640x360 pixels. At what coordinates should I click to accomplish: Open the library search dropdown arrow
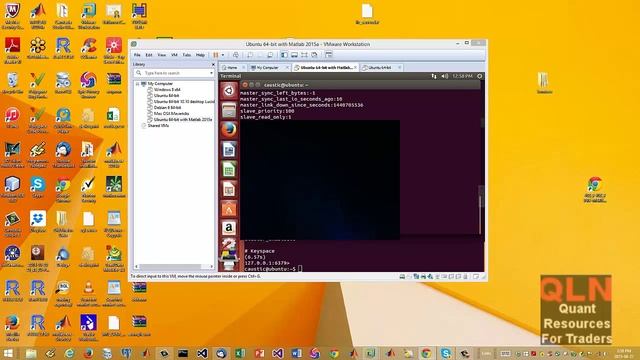point(211,73)
